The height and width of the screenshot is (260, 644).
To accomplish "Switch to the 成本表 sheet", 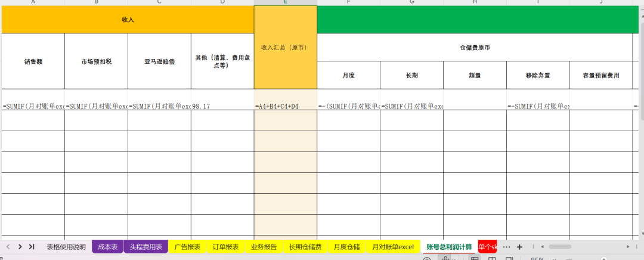I will (107, 247).
